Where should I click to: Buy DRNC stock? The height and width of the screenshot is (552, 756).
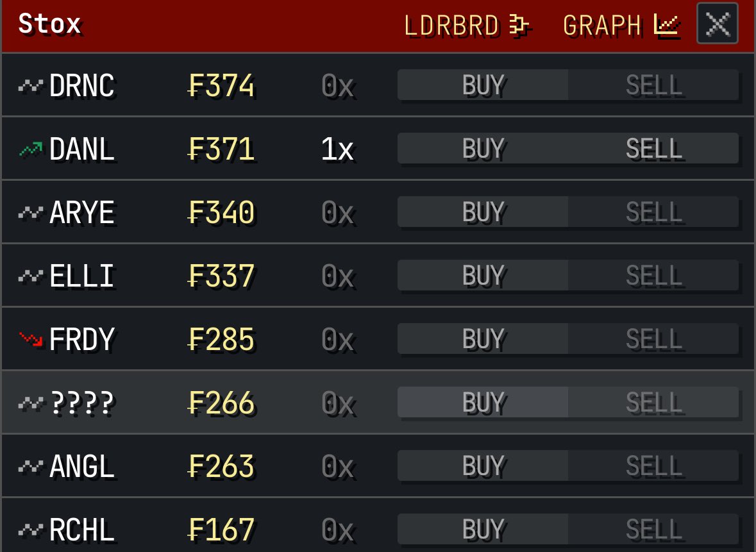pos(483,85)
